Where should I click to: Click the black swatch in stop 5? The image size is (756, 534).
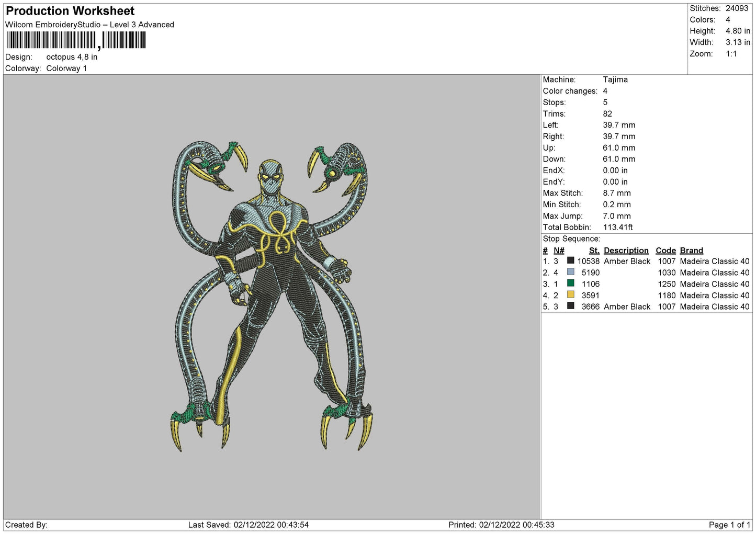coord(571,306)
